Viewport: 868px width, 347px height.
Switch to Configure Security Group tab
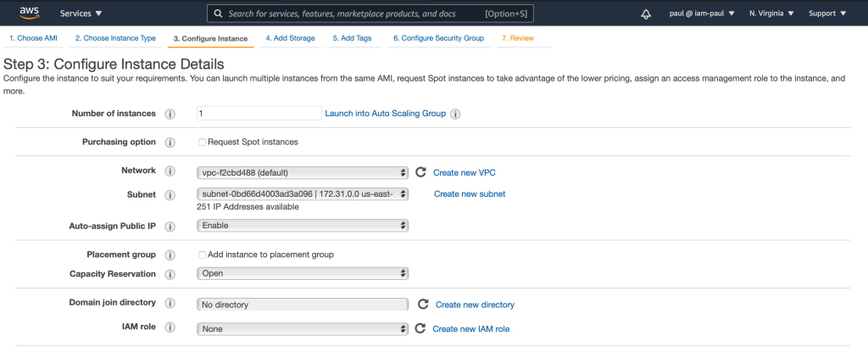[438, 39]
